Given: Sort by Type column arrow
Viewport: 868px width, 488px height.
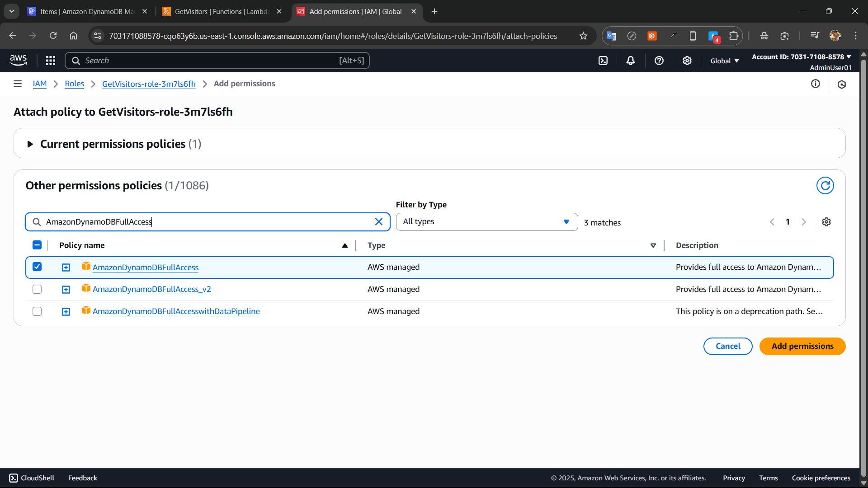Looking at the screenshot, I should (x=653, y=245).
